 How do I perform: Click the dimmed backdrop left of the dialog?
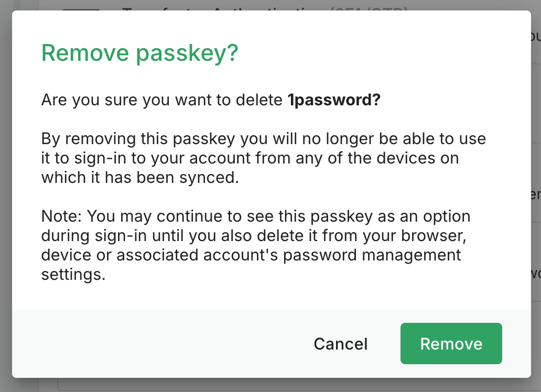[5, 210]
